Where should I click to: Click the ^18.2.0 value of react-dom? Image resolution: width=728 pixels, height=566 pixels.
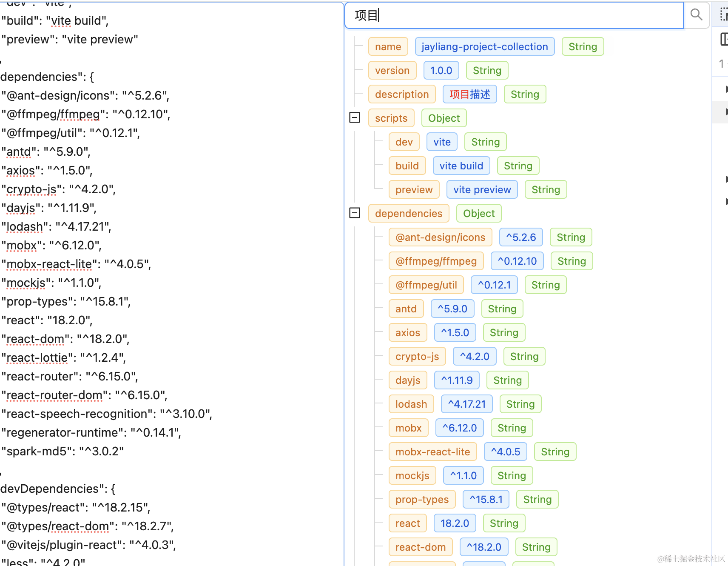click(x=484, y=547)
